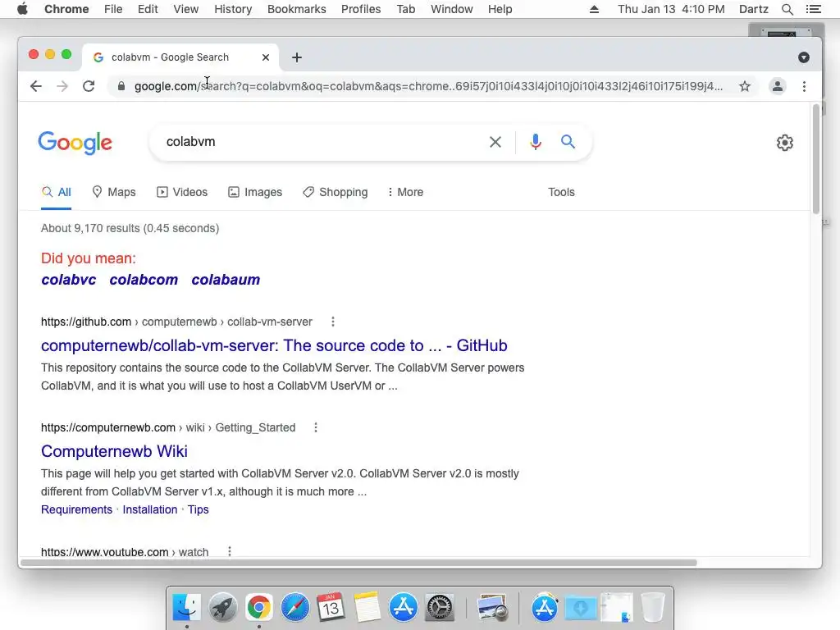Open the search Tools options
Viewport: 840px width, 630px height.
tap(561, 192)
